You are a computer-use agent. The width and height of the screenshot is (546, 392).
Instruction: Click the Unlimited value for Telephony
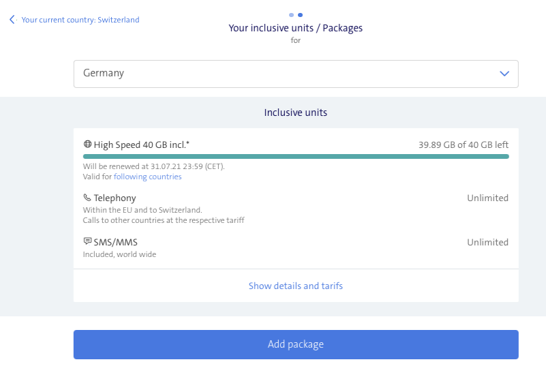pos(487,198)
